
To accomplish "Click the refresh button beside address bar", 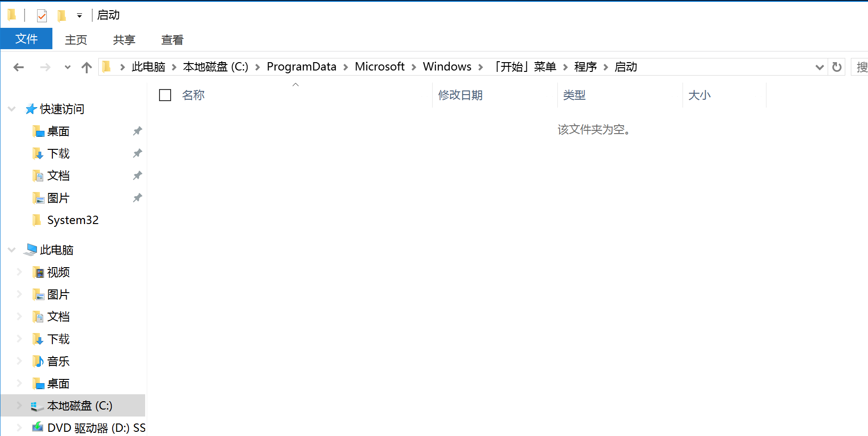I will [836, 67].
